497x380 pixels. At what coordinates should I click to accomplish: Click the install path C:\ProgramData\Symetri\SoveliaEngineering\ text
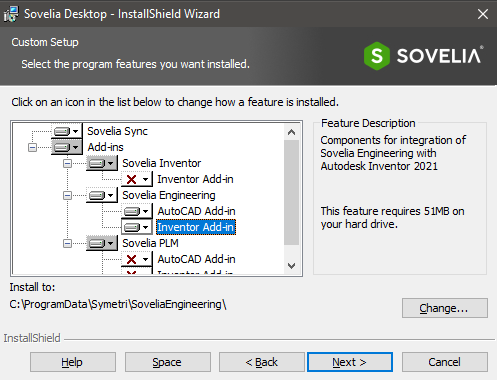coord(118,304)
